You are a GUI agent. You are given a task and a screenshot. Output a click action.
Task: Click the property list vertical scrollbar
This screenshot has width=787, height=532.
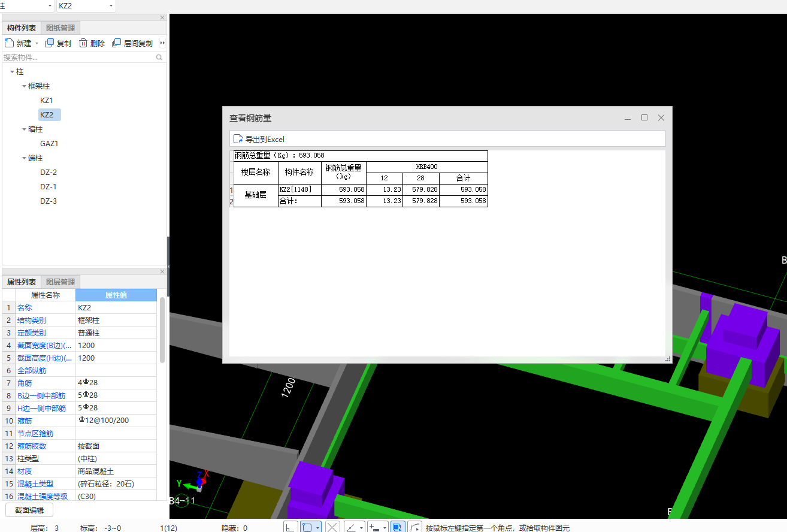click(x=162, y=330)
